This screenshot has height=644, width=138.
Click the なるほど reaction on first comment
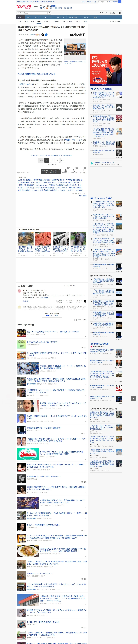(x=70, y=301)
